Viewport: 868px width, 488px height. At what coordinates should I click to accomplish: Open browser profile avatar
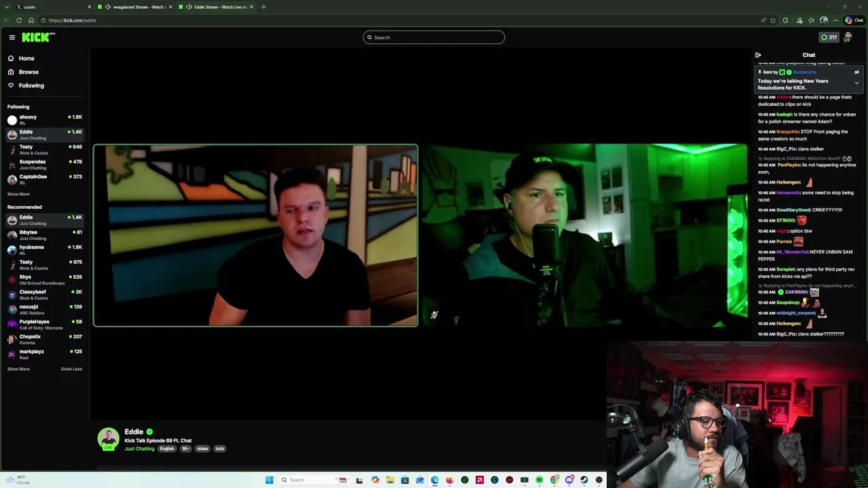(x=823, y=20)
